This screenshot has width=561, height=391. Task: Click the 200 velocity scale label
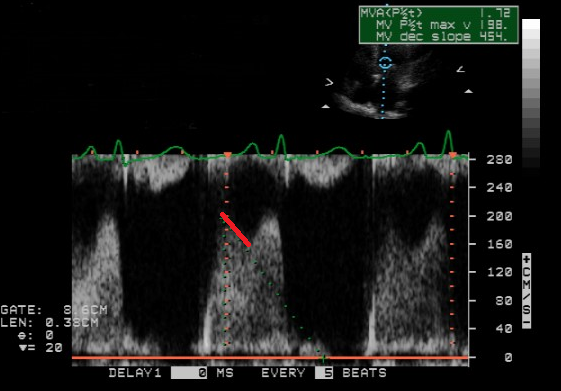499,216
